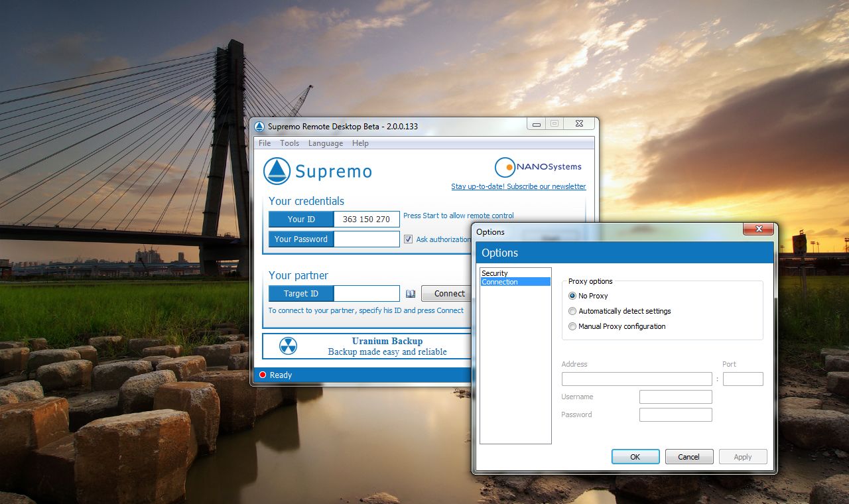This screenshot has height=504, width=849.
Task: Select Automatically detect settings option
Action: pos(572,311)
